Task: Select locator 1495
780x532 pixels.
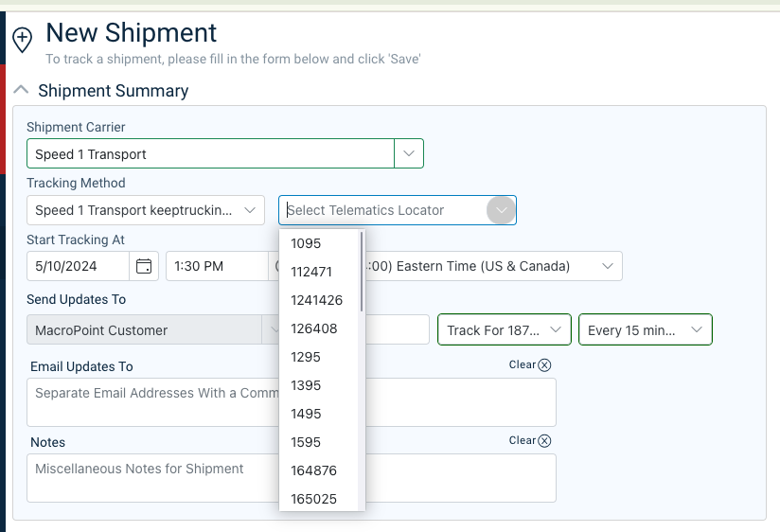Action: click(x=318, y=414)
